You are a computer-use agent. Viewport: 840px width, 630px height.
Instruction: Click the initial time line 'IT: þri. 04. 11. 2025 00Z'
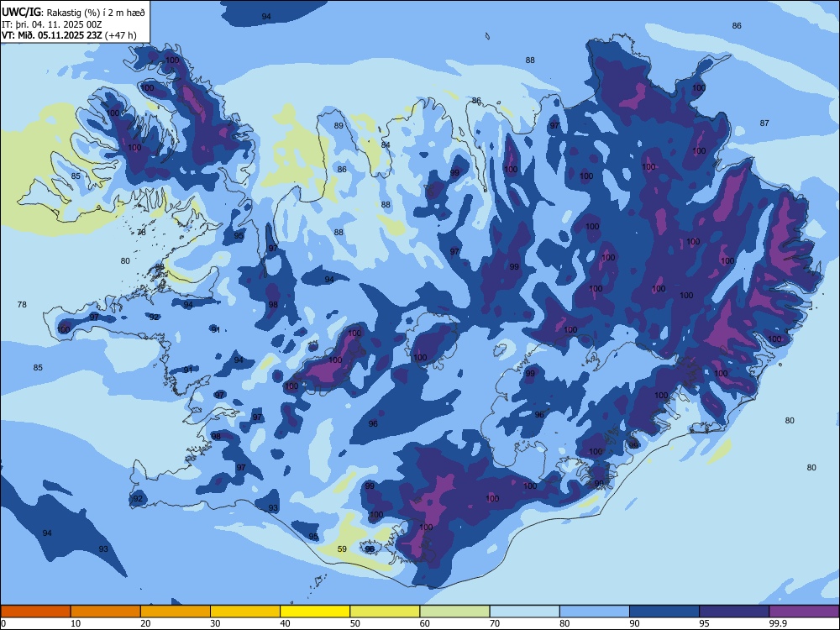point(52,24)
